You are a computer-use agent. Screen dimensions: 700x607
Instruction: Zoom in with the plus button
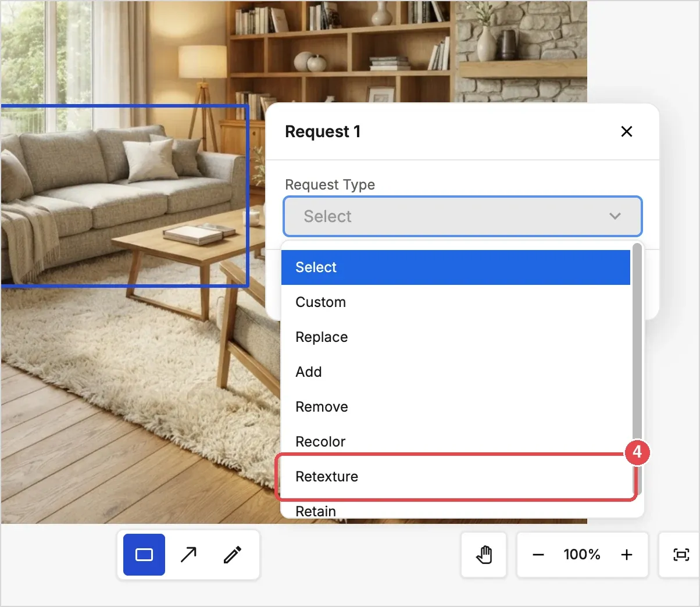click(627, 555)
